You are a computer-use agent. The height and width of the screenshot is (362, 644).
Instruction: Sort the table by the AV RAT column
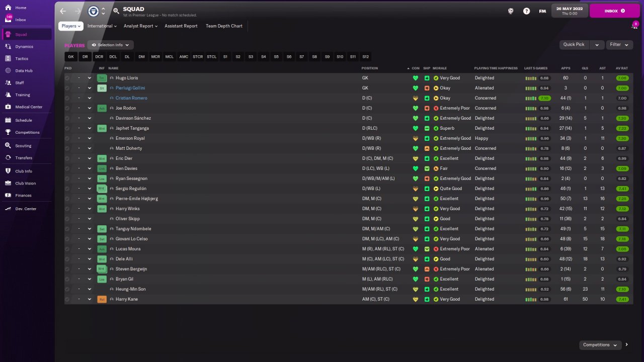(622, 68)
